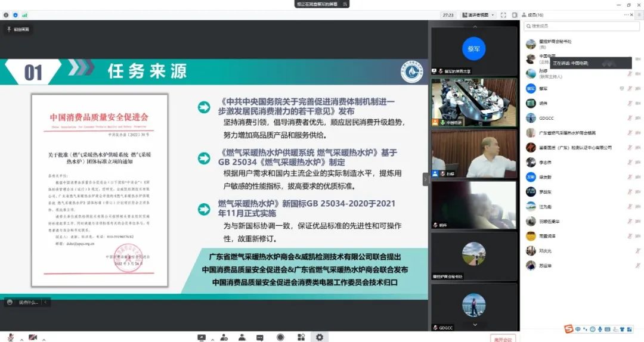This screenshot has height=342, width=644.
Task: Click the share screen icon
Action: (x=202, y=337)
